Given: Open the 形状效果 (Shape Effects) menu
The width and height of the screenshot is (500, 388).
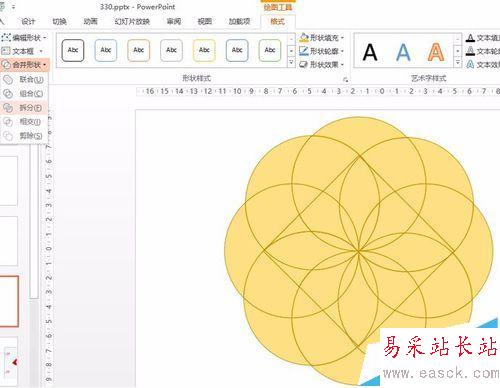Looking at the screenshot, I should (x=321, y=64).
